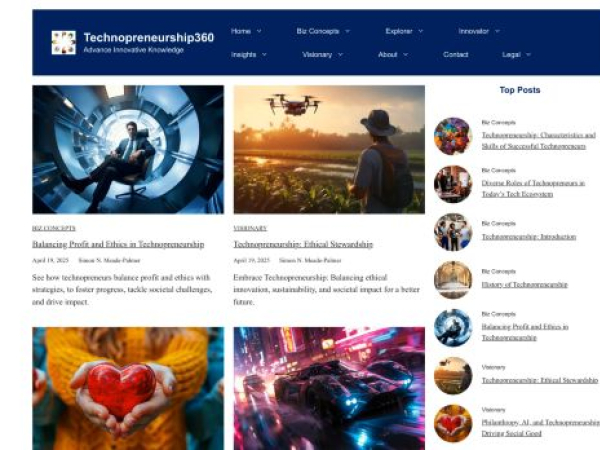Open Balancing Profit and Ethics in Technopreneurship article title
This screenshot has height=450, width=600.
(118, 244)
